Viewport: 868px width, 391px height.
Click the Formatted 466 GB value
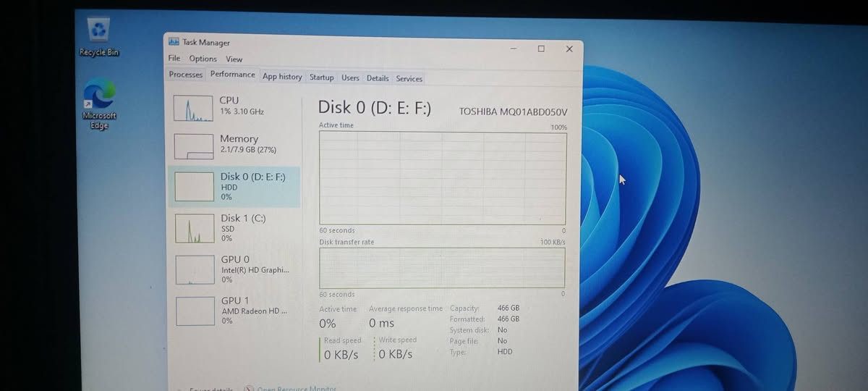click(509, 319)
